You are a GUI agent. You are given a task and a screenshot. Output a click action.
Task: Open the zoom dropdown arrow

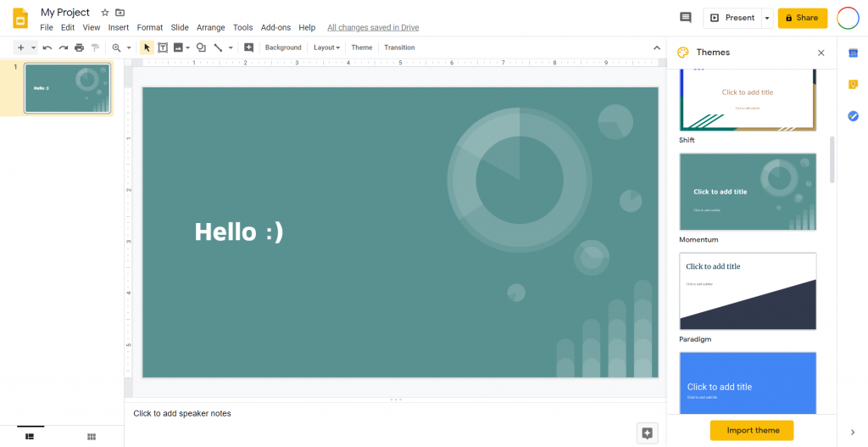pos(129,47)
